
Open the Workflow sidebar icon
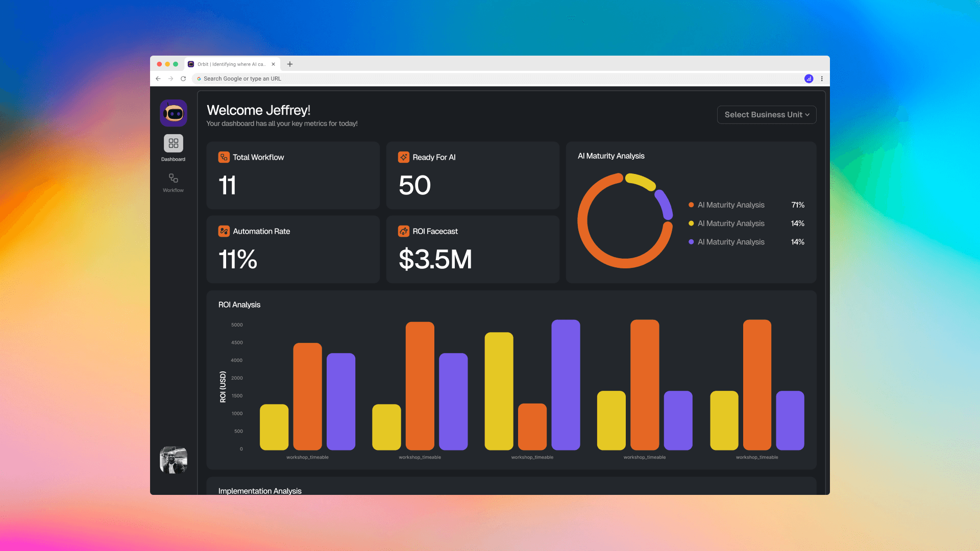(x=173, y=179)
